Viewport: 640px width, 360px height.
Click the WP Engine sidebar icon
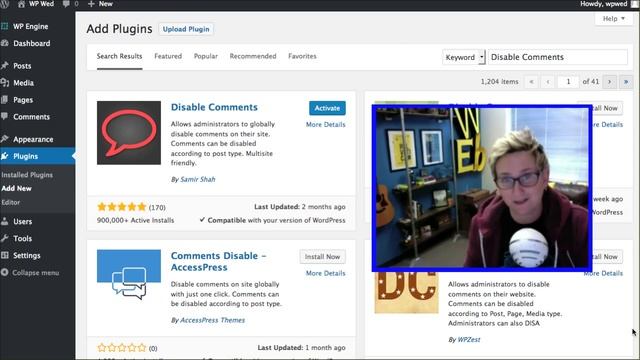point(4,26)
